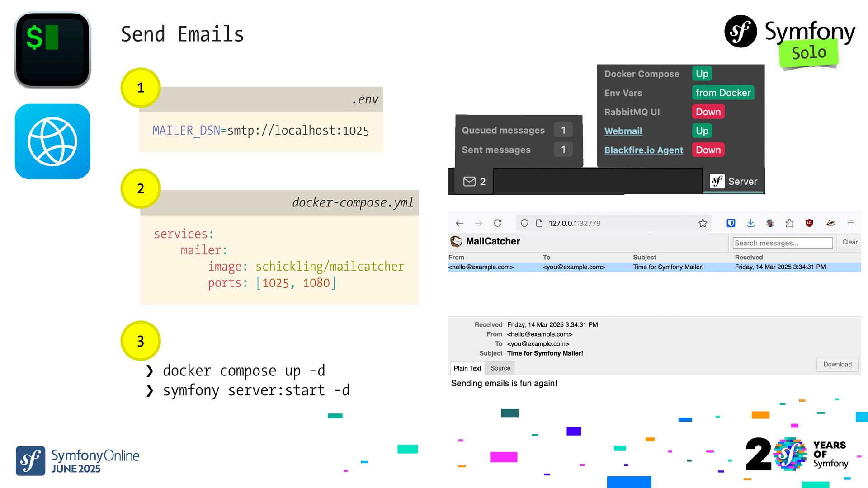Click the browser address bar URL
This screenshot has height=488, width=868.
575,223
